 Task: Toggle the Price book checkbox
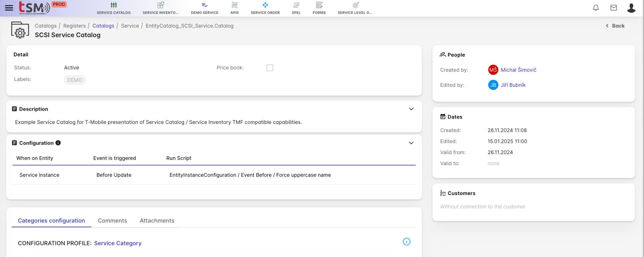tap(270, 68)
